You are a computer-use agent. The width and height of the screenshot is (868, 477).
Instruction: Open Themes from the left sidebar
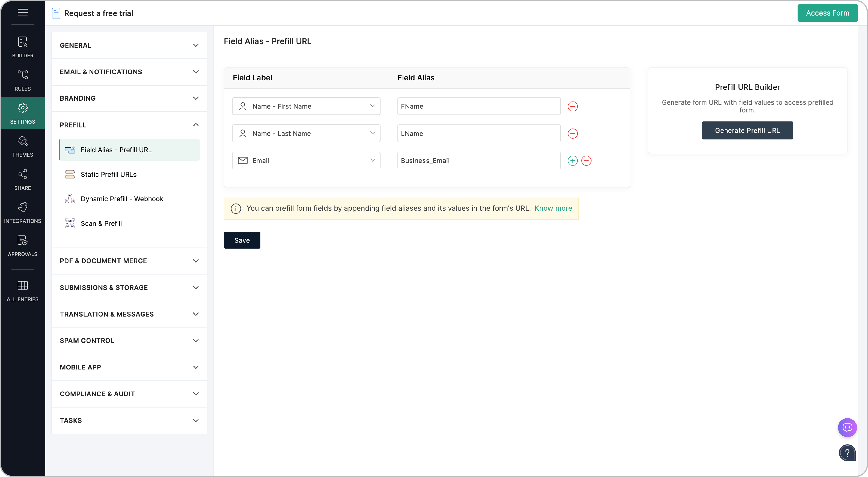[x=23, y=146]
